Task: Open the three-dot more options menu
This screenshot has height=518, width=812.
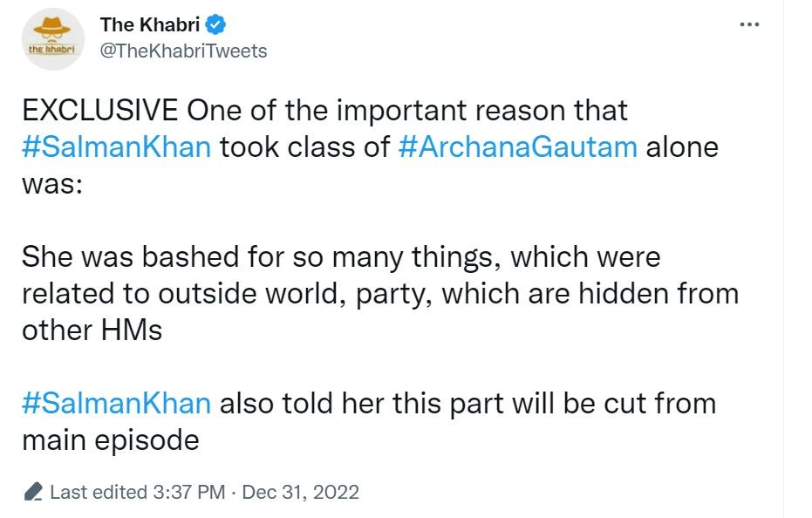Action: [x=749, y=24]
